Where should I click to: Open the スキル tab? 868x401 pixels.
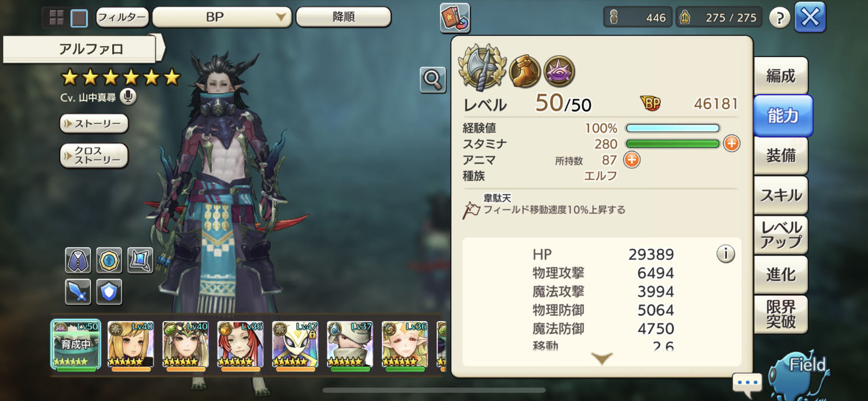coord(781,195)
